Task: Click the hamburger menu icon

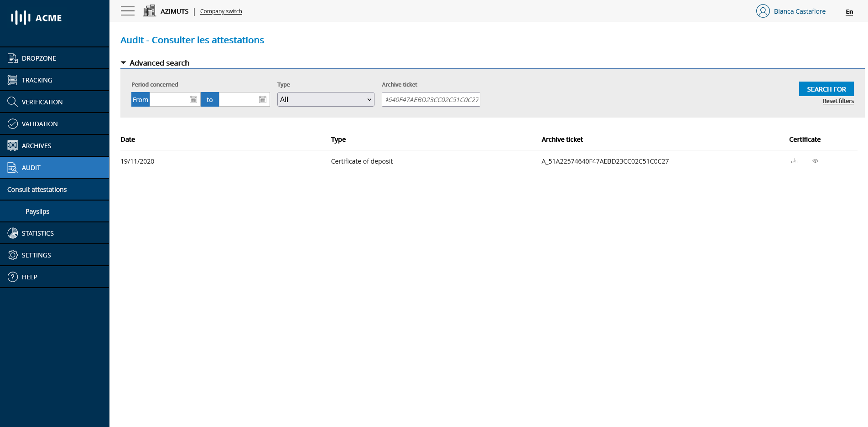Action: click(x=128, y=11)
